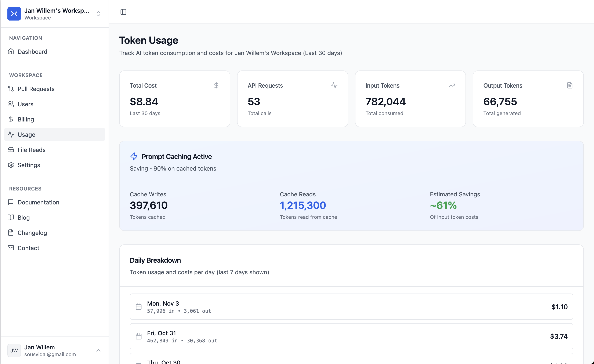
Task: Click the Pull Requests branch icon
Action: coord(11,89)
